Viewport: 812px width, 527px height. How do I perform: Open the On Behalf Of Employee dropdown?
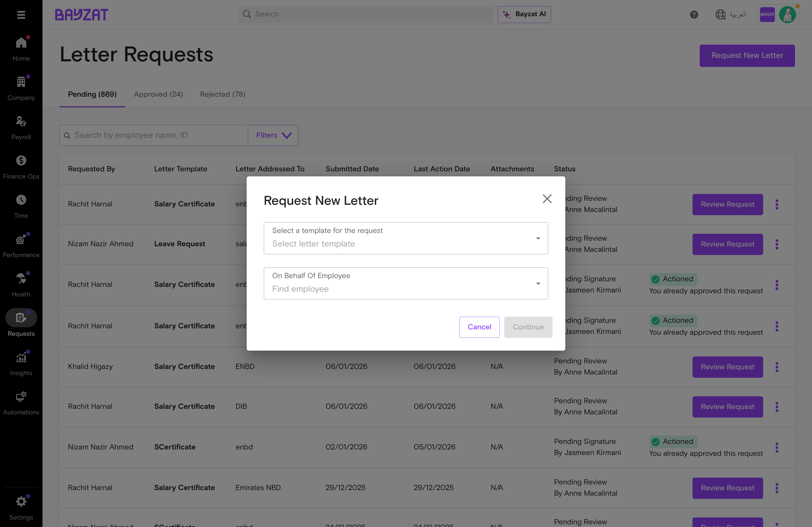pos(406,283)
